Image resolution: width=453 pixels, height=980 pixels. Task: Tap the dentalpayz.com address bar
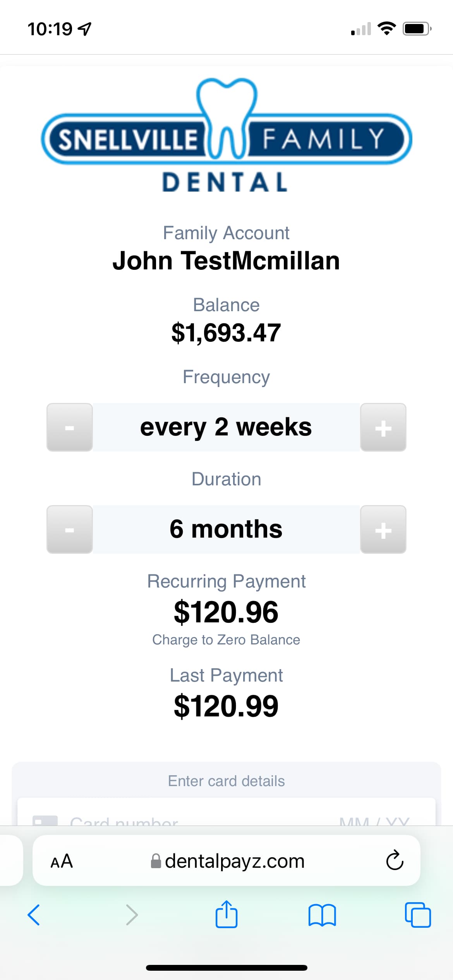[228, 861]
